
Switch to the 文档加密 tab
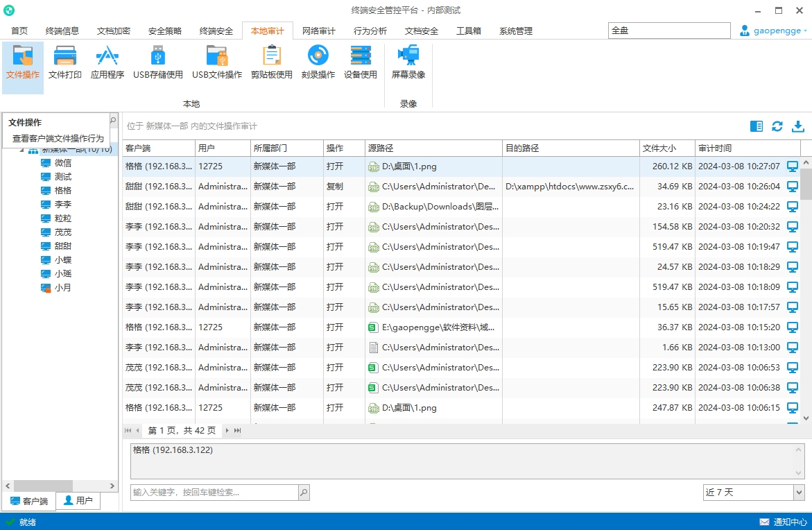114,31
